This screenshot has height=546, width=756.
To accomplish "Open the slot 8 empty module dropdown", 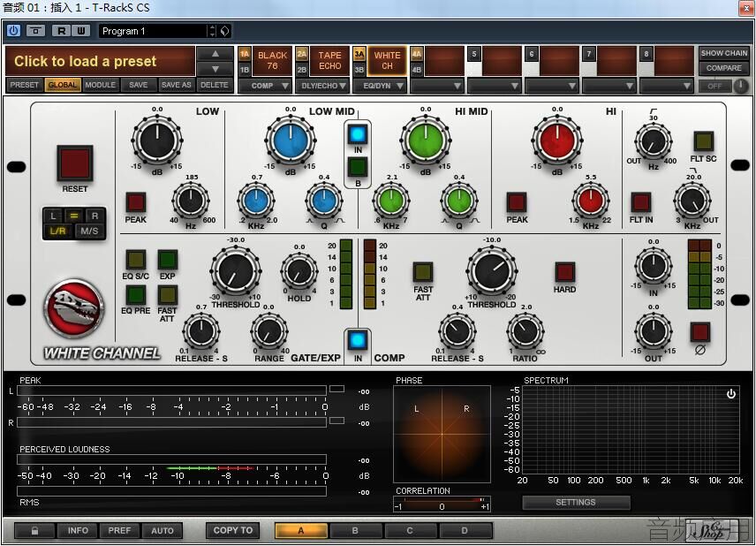I will click(x=667, y=86).
